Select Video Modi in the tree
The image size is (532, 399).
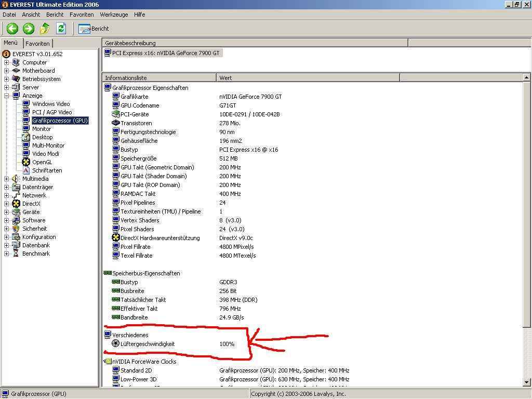46,154
